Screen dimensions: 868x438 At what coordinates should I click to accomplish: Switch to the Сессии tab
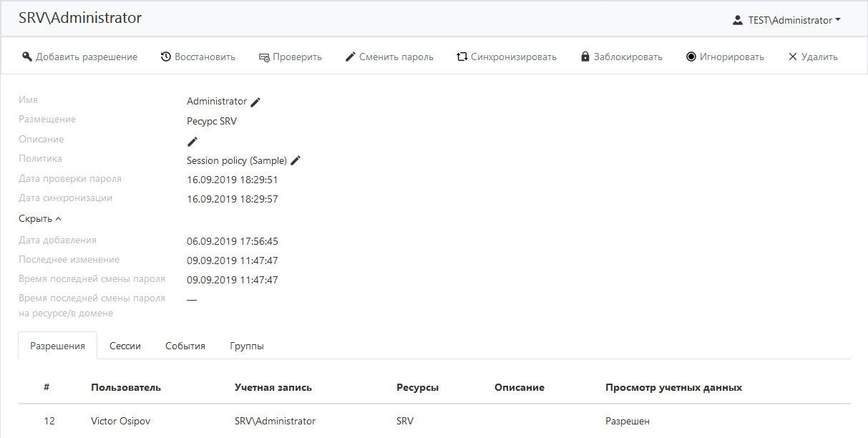pos(125,346)
